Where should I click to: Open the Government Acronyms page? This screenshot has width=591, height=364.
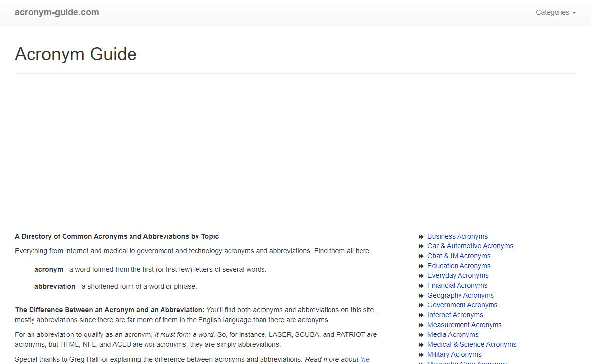pyautogui.click(x=462, y=305)
